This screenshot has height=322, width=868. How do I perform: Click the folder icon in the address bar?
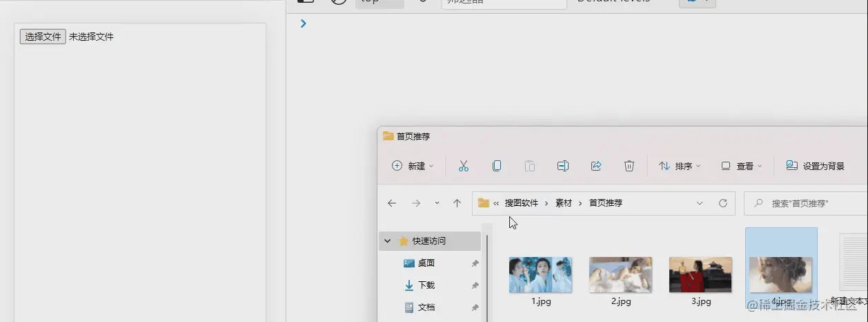483,203
